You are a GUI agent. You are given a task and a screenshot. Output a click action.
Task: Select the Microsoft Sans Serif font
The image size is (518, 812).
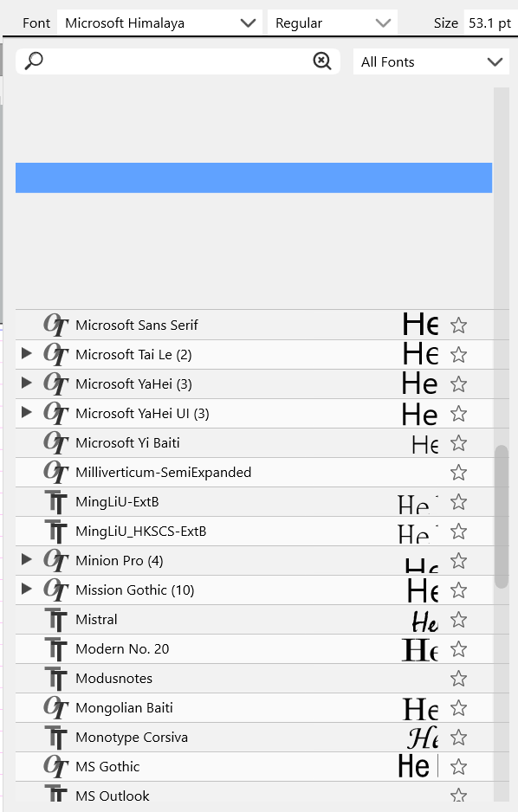click(137, 325)
